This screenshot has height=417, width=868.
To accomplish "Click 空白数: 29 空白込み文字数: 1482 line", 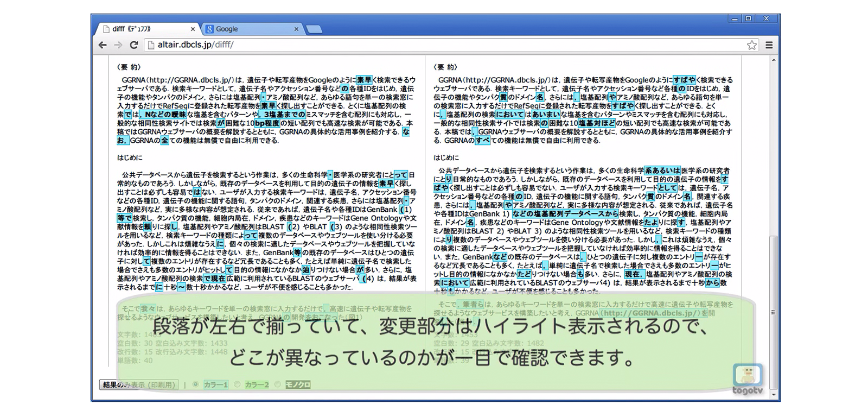I will pos(488,343).
